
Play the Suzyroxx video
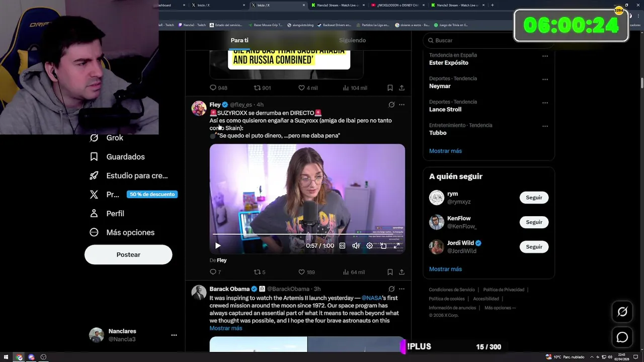pyautogui.click(x=218, y=245)
